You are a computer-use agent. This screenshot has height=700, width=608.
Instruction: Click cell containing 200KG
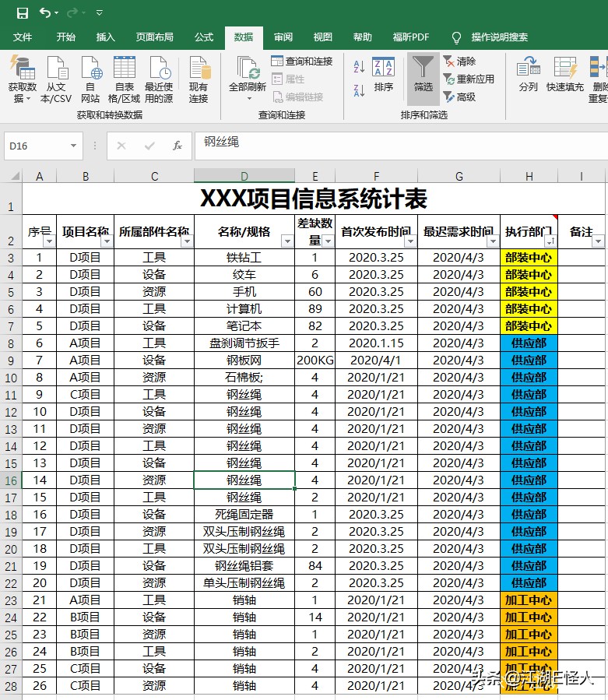pos(315,361)
